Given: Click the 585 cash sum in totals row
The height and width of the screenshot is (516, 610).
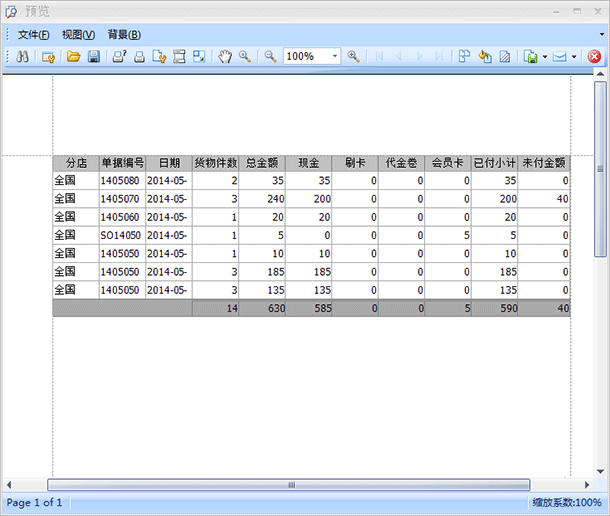Looking at the screenshot, I should tap(309, 308).
